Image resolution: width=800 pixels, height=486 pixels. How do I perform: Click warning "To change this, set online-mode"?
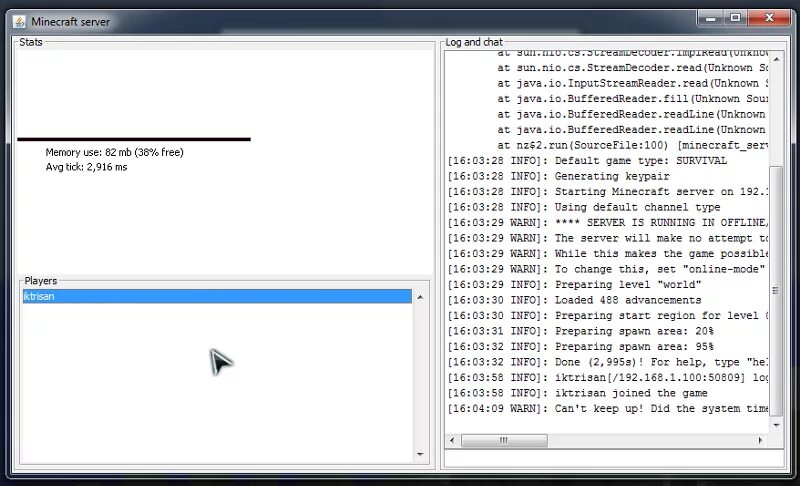pos(608,269)
